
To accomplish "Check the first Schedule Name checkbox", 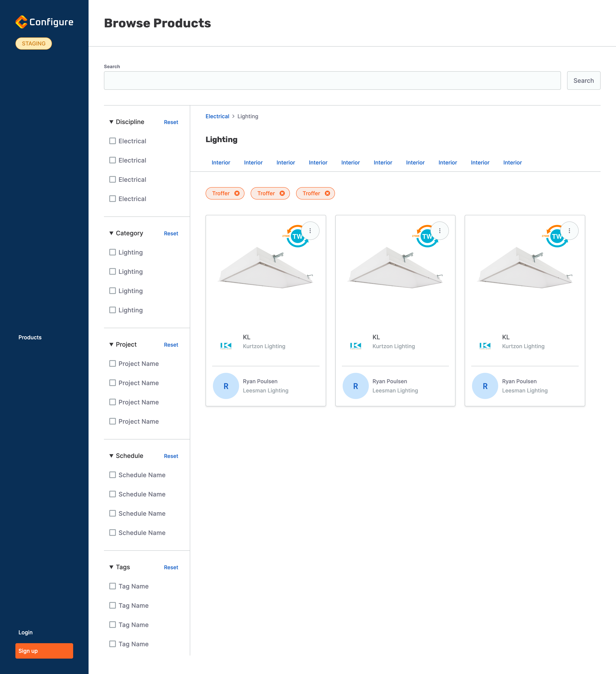I will point(113,475).
